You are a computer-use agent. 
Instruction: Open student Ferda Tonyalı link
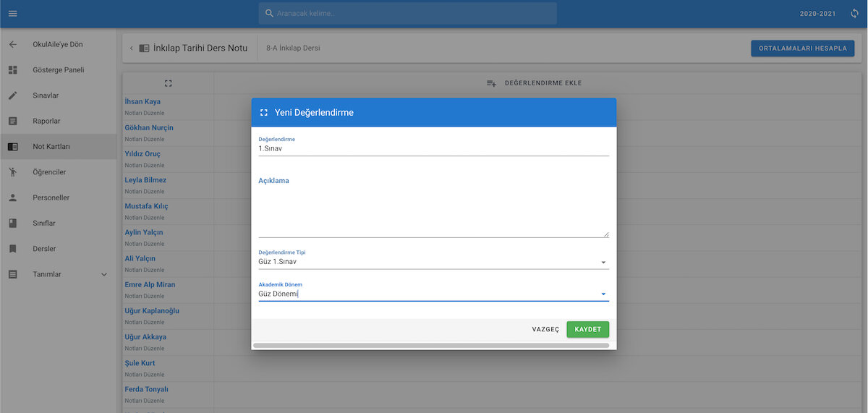pos(146,389)
